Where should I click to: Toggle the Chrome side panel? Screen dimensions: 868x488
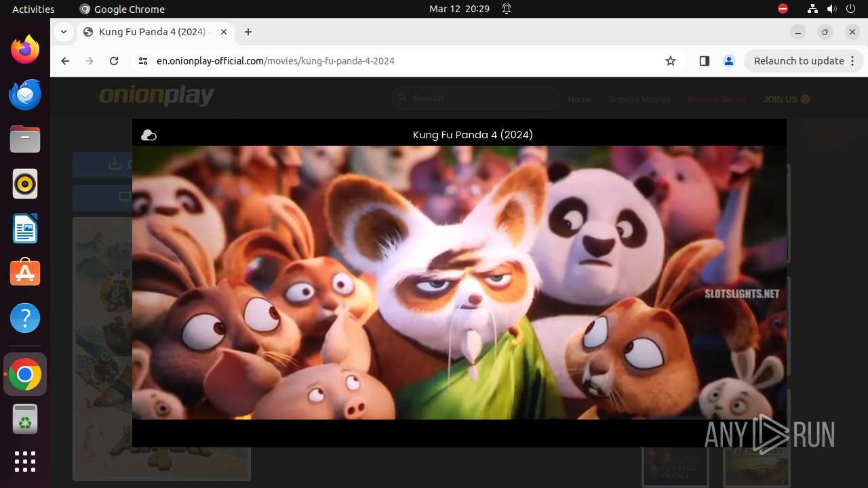(704, 61)
